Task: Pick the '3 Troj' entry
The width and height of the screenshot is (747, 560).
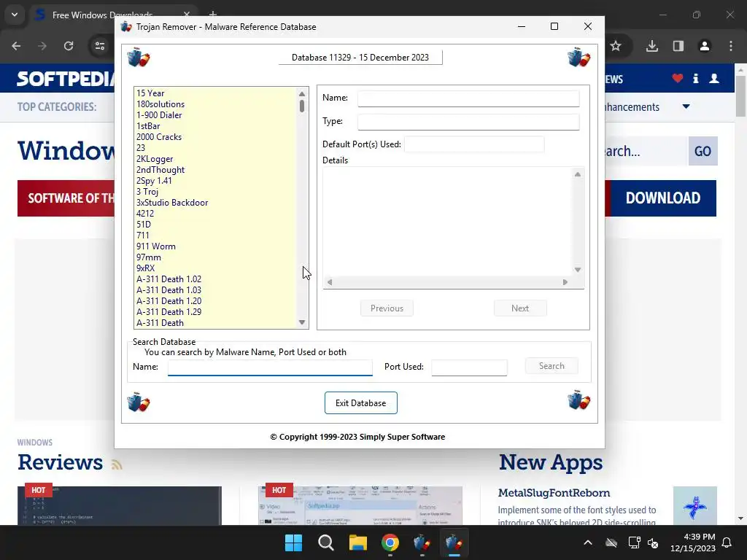Action: click(x=147, y=192)
